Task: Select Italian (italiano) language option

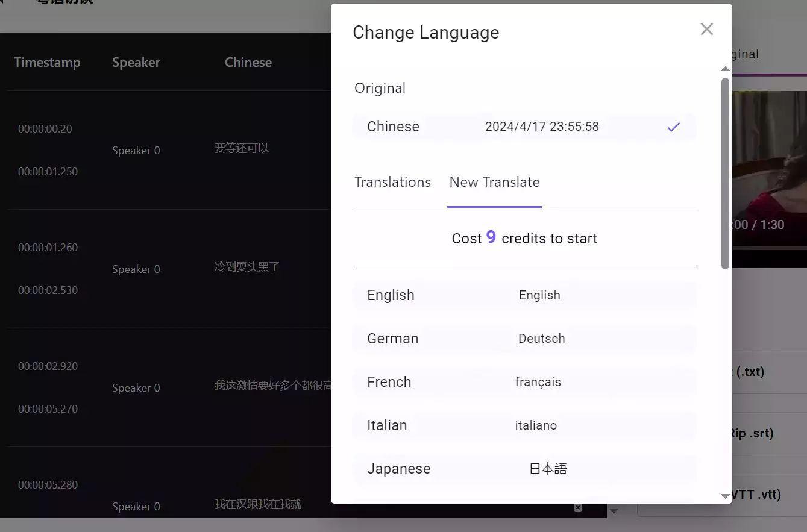Action: 524,425
